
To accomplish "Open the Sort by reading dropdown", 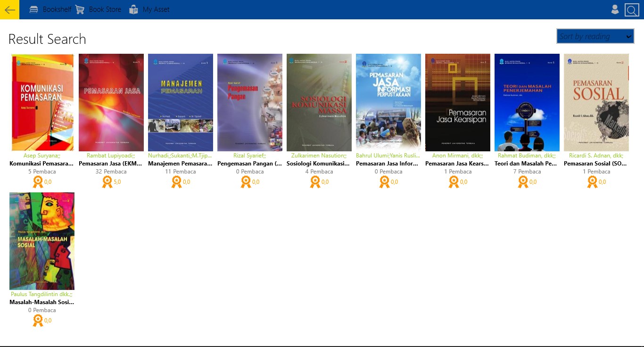I will click(x=594, y=36).
